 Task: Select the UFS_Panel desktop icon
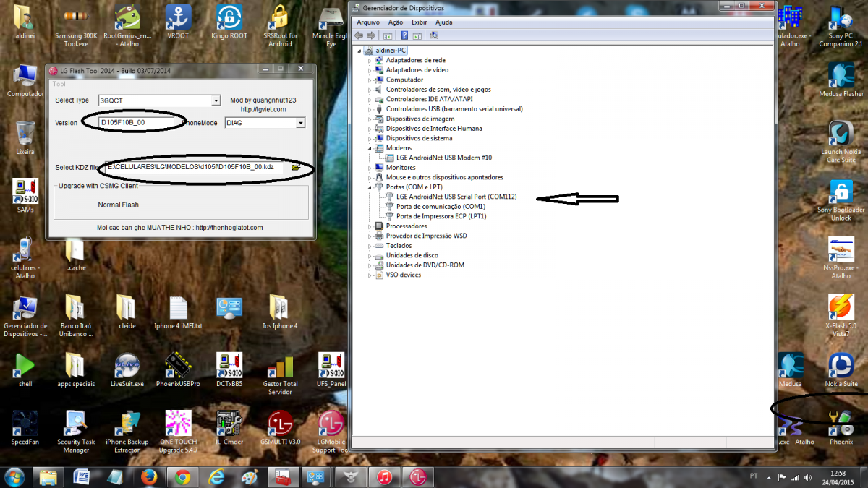pyautogui.click(x=331, y=370)
